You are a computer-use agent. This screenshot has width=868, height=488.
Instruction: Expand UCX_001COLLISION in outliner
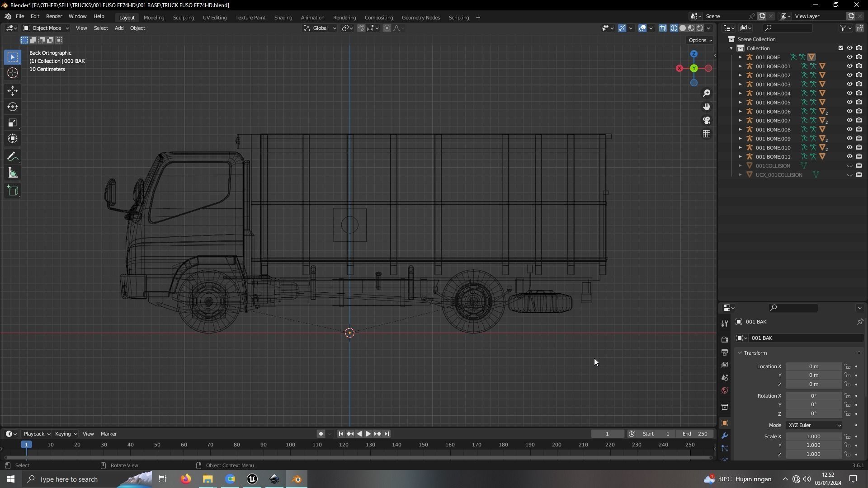point(741,175)
